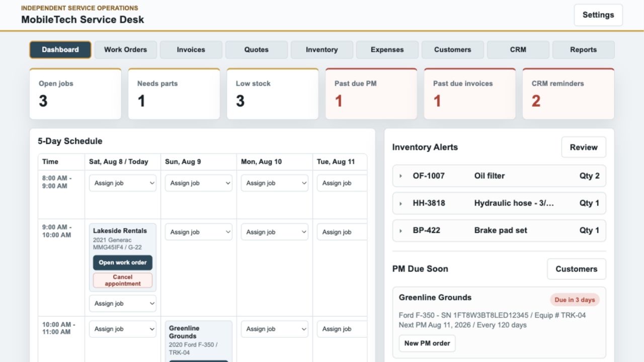644x362 pixels.
Task: Click the 5-Day Schedule heading
Action: coord(70,141)
